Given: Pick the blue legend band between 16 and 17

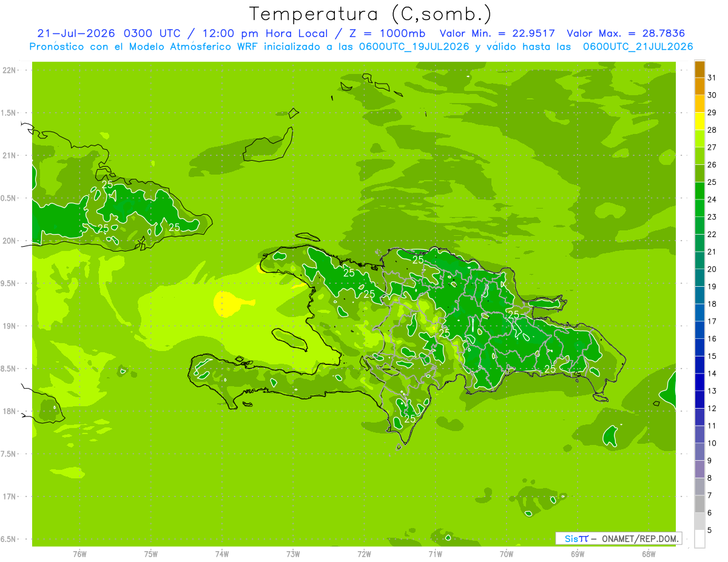Looking at the screenshot, I should point(699,330).
